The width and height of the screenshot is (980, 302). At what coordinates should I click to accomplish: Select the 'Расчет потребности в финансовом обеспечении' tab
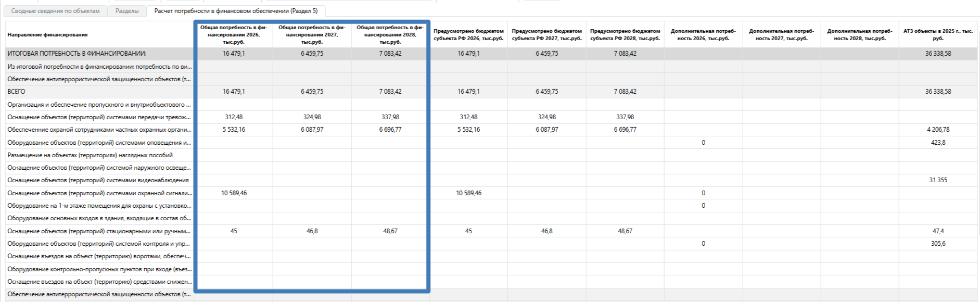click(x=236, y=11)
